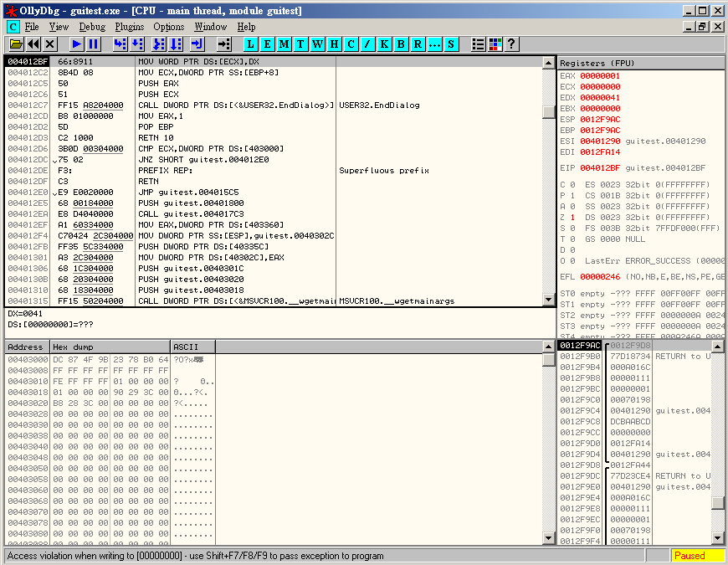728x565 pixels.
Task: Show Breakpoints window using B button
Action: pyautogui.click(x=402, y=44)
